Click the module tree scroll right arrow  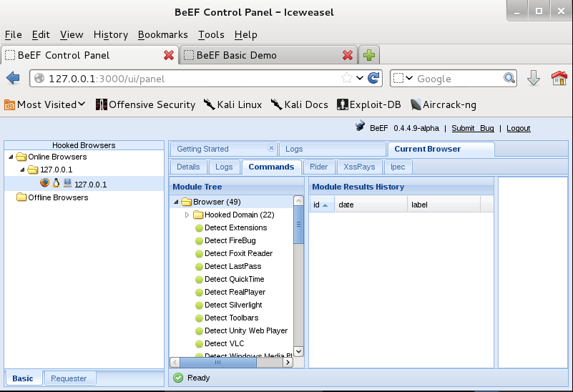[x=288, y=363]
